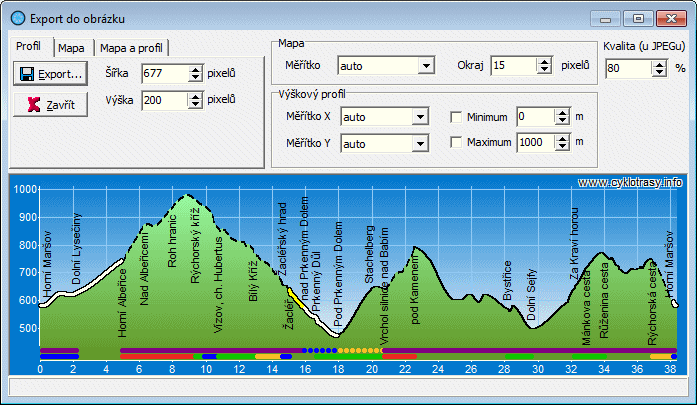
Task: Enable the Minimum checkbox
Action: (456, 117)
